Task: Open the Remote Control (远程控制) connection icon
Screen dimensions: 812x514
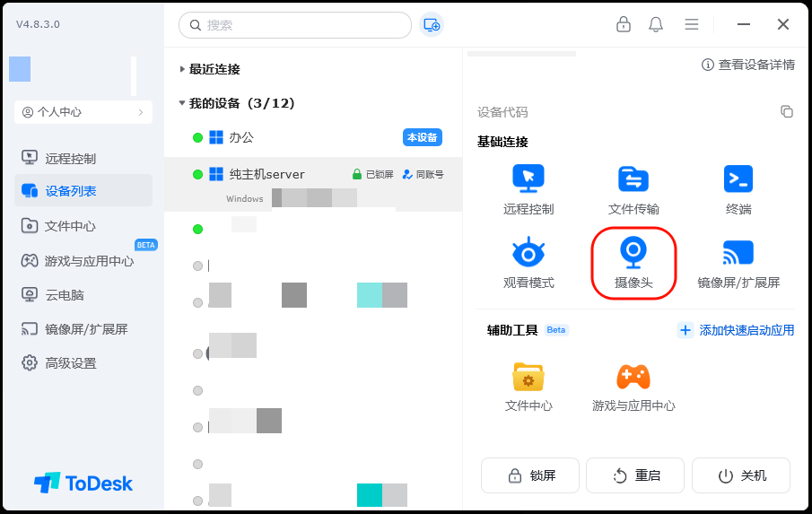Action: (528, 179)
